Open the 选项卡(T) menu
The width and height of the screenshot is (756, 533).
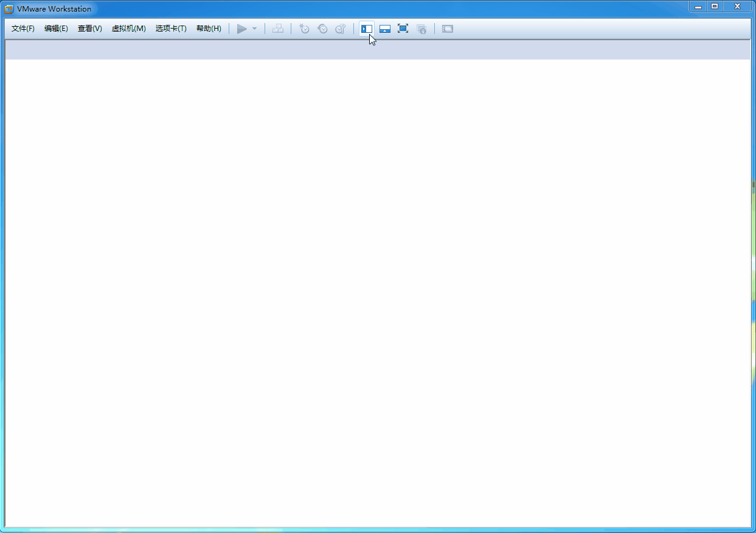coord(171,29)
